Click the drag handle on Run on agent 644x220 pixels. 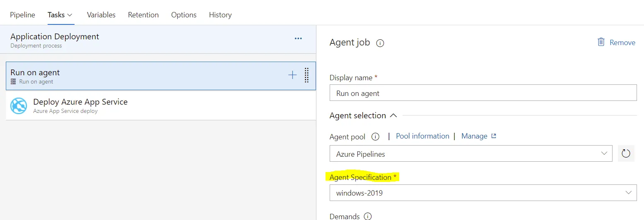pyautogui.click(x=307, y=75)
